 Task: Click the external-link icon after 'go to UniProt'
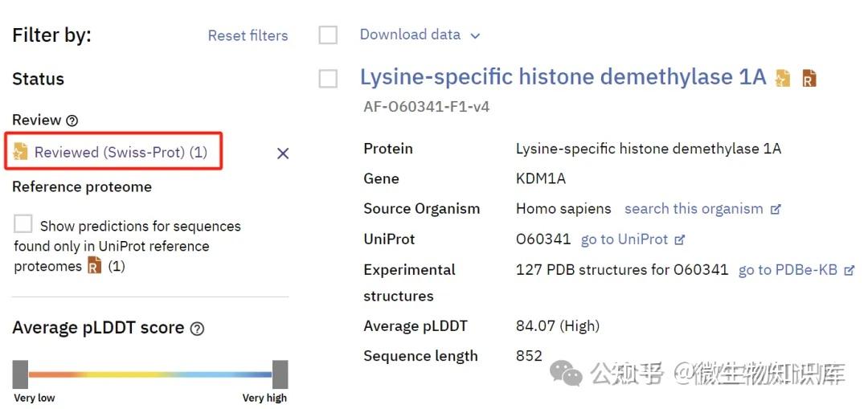click(x=680, y=239)
